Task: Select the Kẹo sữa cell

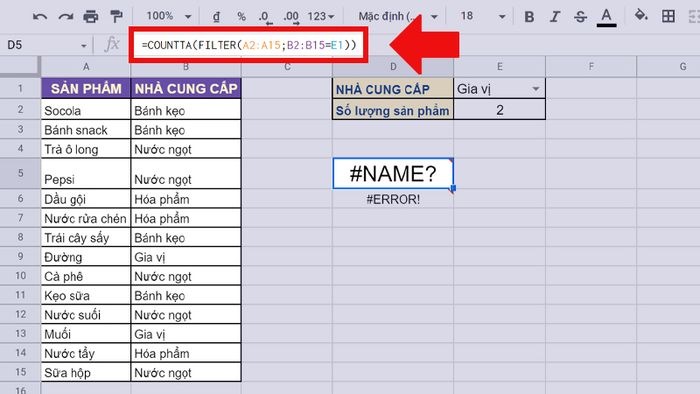Action: pyautogui.click(x=86, y=295)
